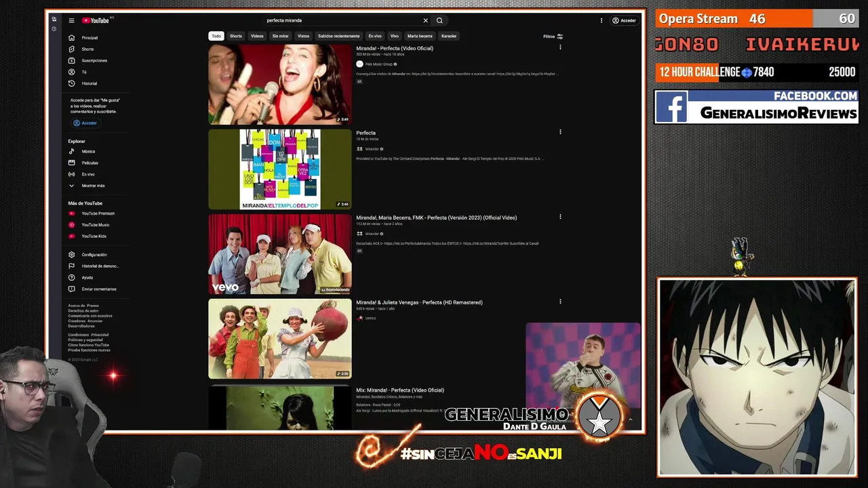Select the Vivo filter chip
This screenshot has width=868, height=488.
pos(394,36)
